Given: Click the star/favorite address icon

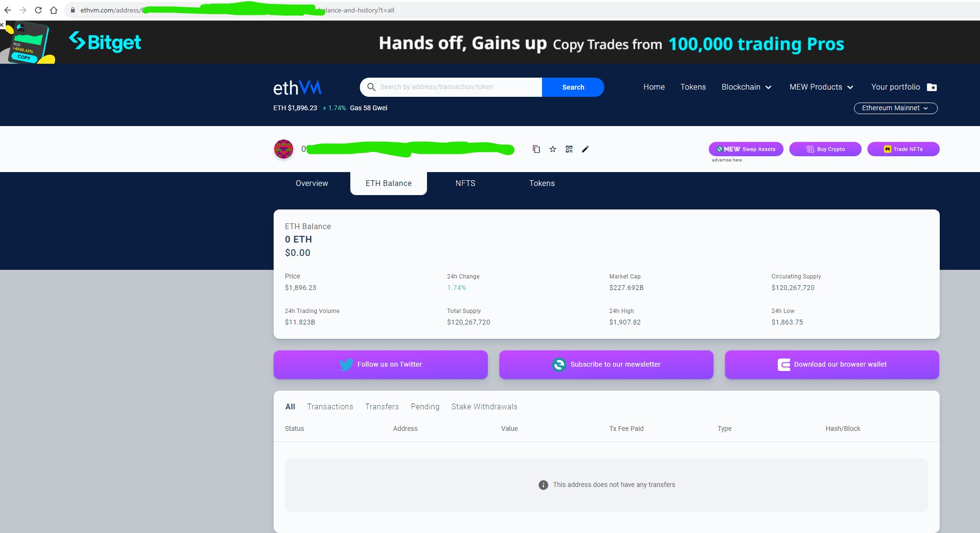Looking at the screenshot, I should point(553,149).
